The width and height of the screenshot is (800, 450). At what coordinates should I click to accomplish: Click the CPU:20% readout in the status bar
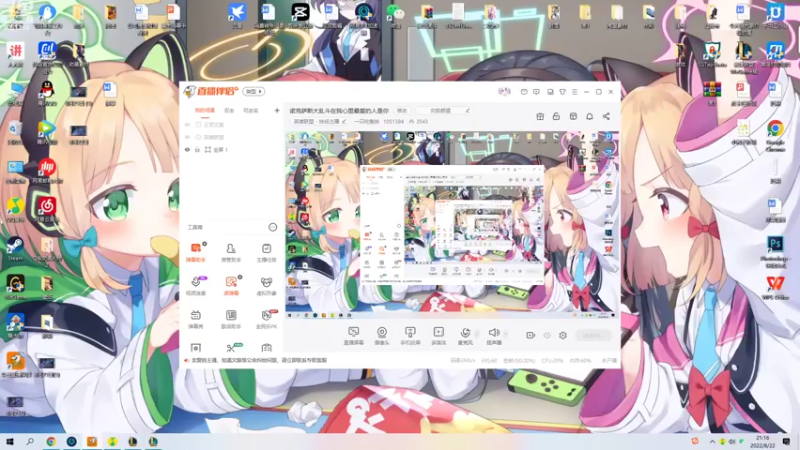tap(553, 360)
